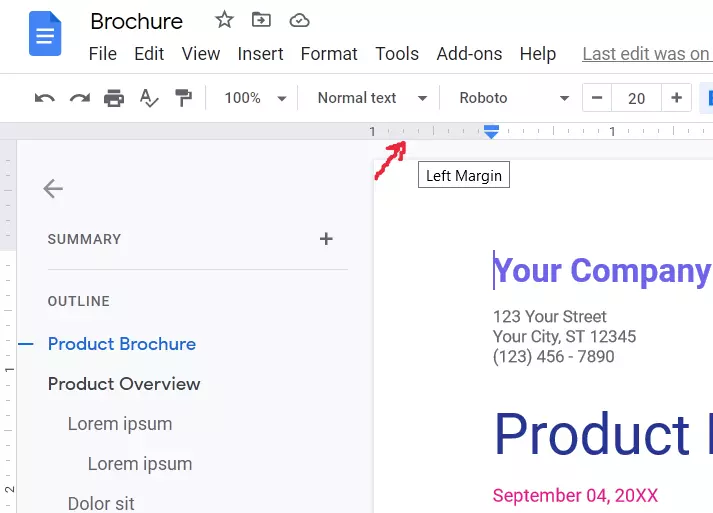Activate the paint format tool

[x=184, y=98]
